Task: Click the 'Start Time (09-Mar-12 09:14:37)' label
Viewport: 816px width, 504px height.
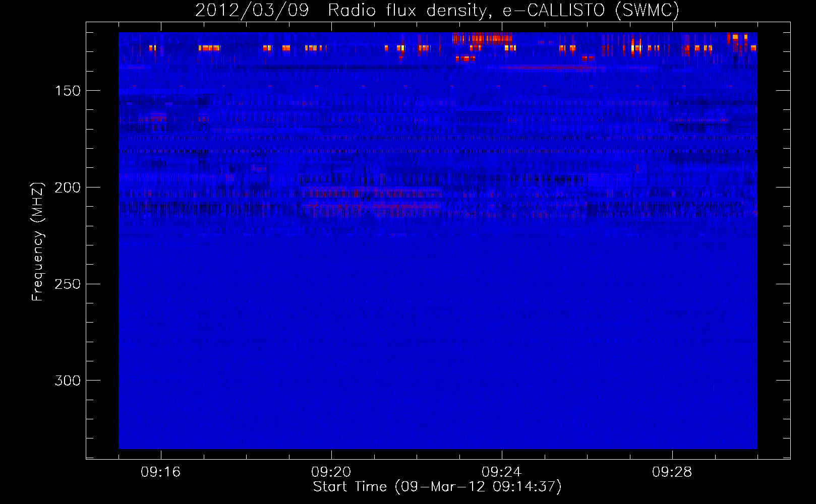Action: (437, 487)
